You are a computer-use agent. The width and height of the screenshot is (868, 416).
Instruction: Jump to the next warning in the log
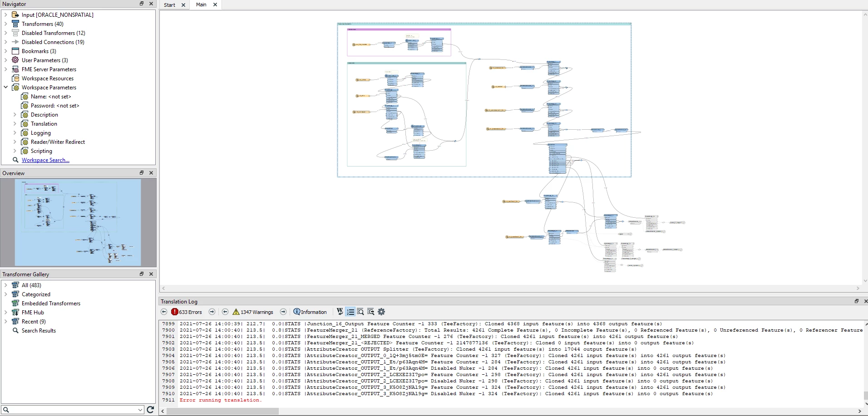283,312
